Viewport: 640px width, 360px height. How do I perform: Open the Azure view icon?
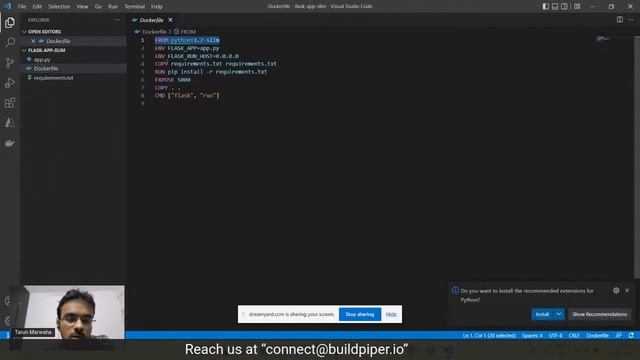pos(10,122)
